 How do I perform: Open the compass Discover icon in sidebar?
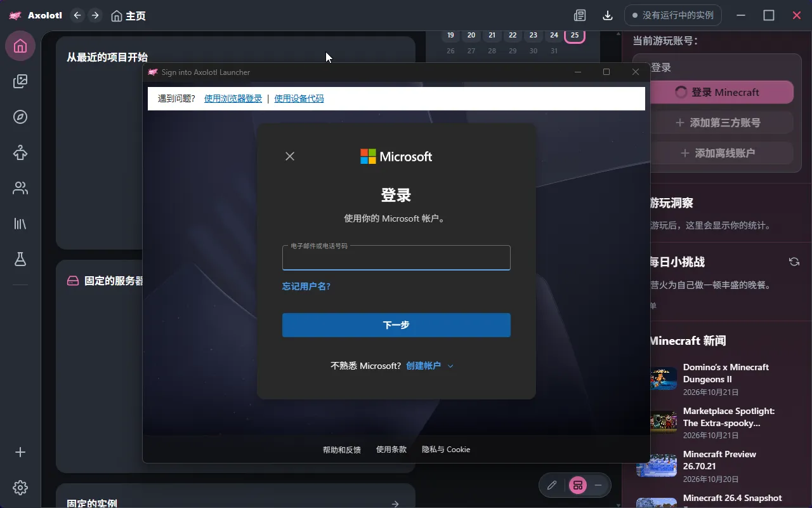(x=20, y=117)
